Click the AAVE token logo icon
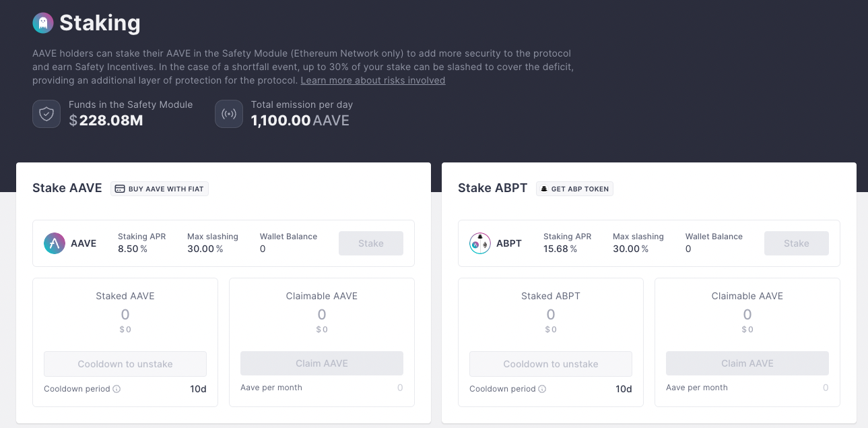The width and height of the screenshot is (868, 428). point(55,243)
